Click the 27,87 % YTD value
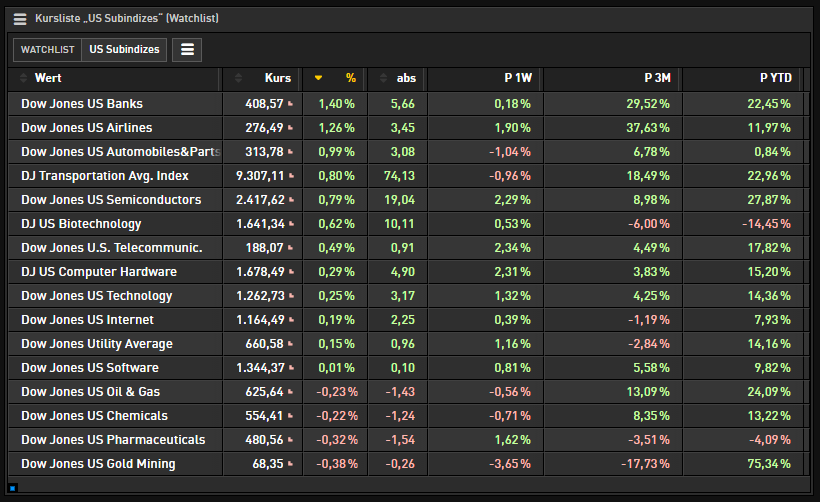820x502 pixels. [769, 200]
